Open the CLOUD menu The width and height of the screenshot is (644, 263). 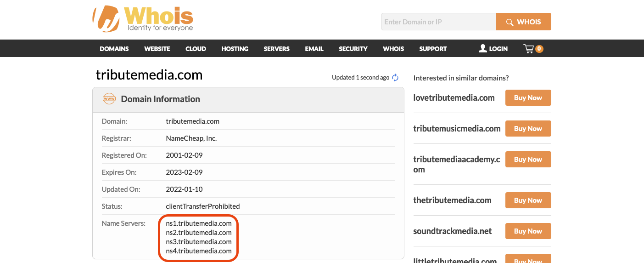click(x=196, y=49)
